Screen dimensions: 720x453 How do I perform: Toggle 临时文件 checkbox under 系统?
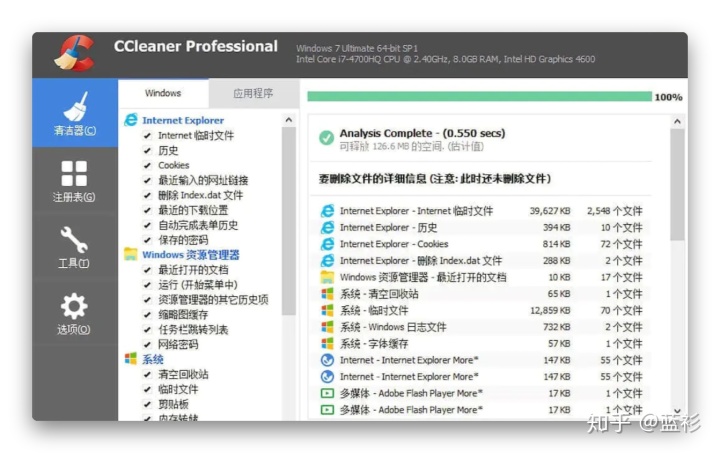pyautogui.click(x=147, y=389)
